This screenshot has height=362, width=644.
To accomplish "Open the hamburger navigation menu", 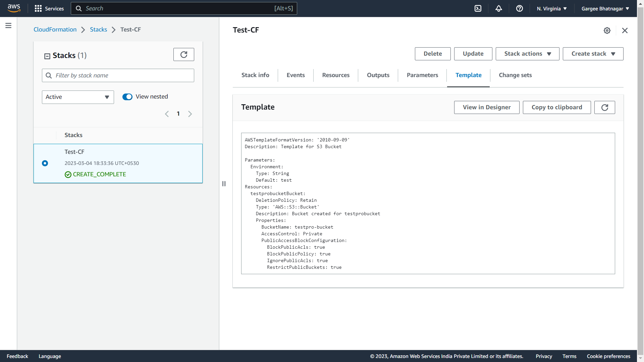I will click(8, 25).
